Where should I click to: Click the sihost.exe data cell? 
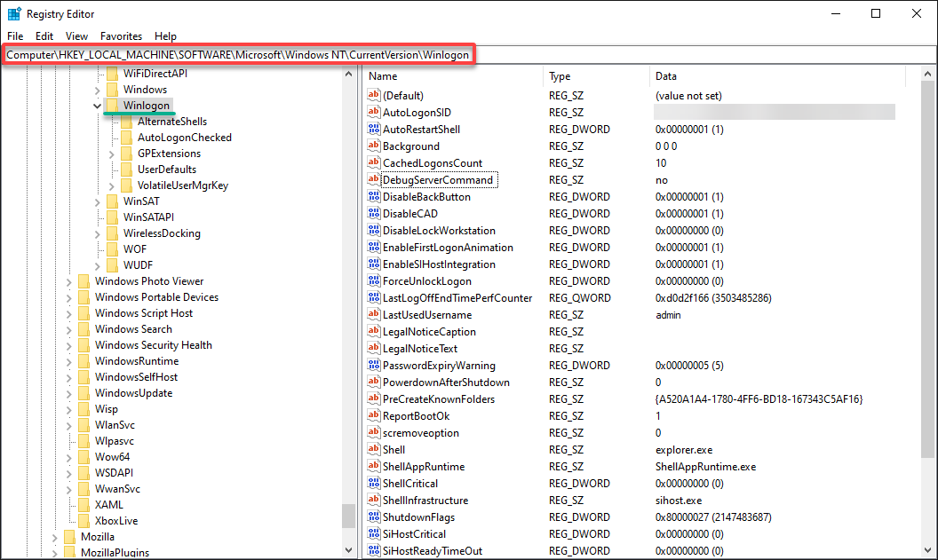tap(679, 501)
